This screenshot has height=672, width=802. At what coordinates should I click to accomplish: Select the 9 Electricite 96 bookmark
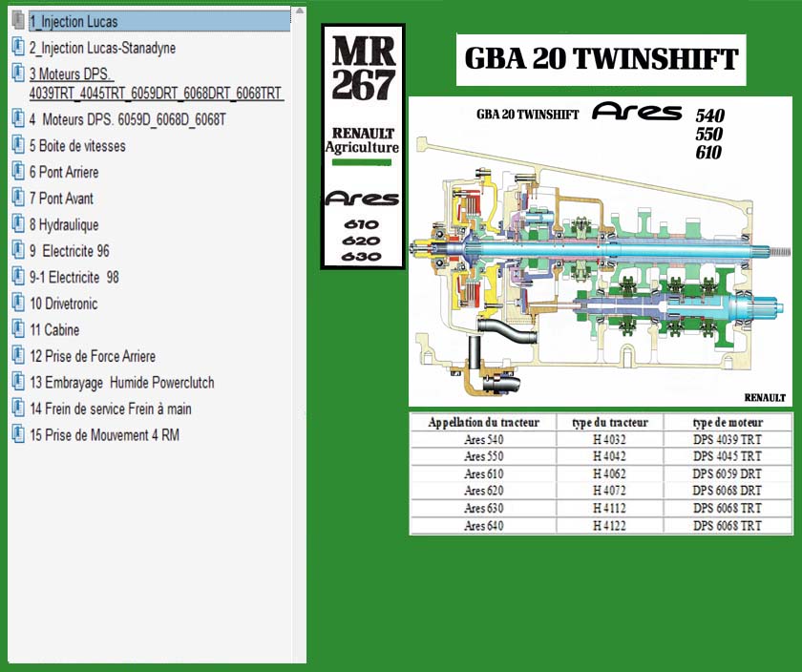tap(70, 251)
